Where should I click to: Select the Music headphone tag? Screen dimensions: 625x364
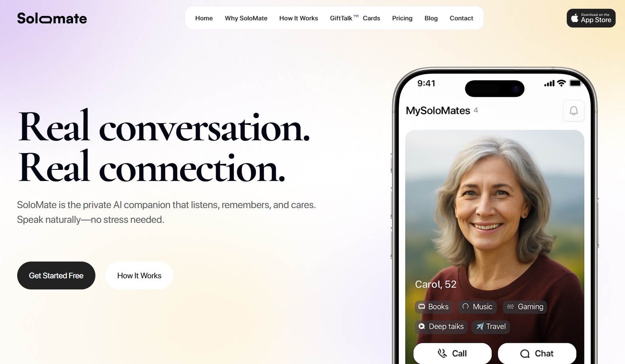click(x=477, y=307)
